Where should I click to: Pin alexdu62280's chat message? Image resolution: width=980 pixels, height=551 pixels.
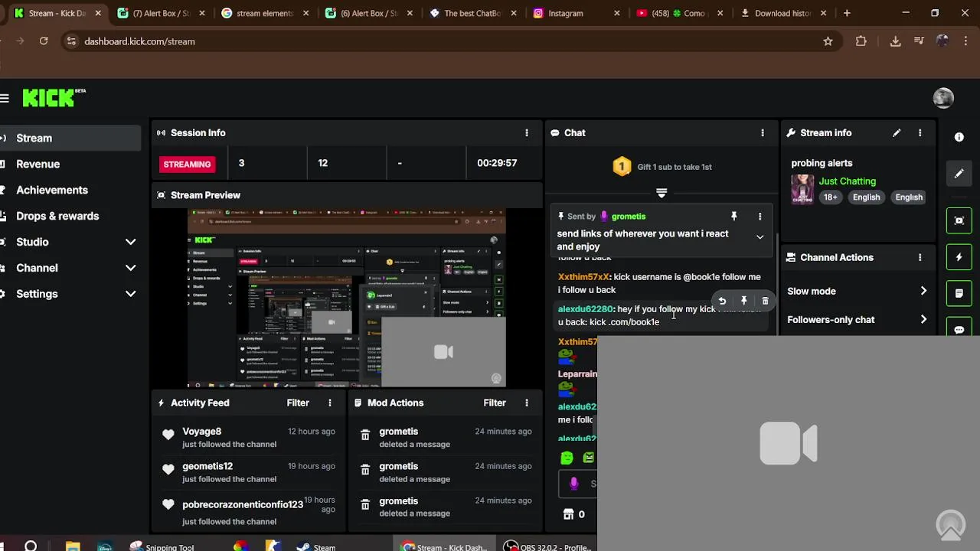[743, 301]
